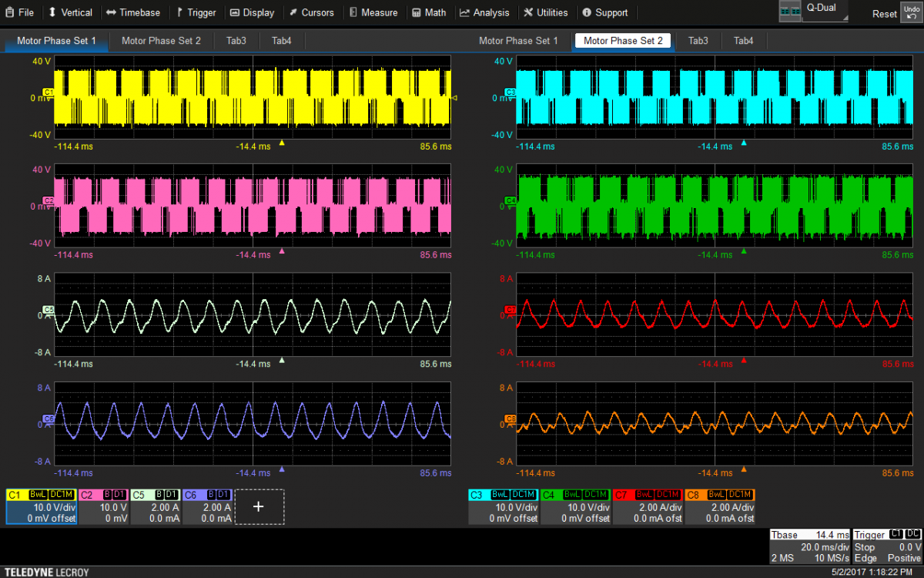Open the Utilities menu

click(546, 12)
